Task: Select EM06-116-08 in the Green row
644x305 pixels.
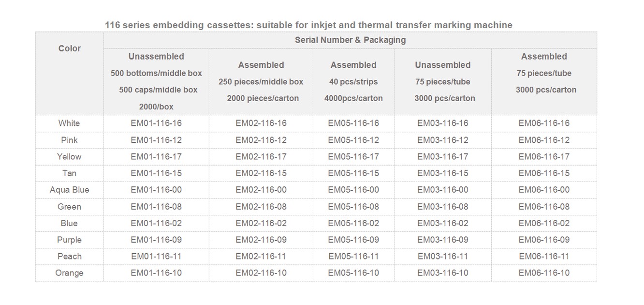Action: pyautogui.click(x=544, y=207)
